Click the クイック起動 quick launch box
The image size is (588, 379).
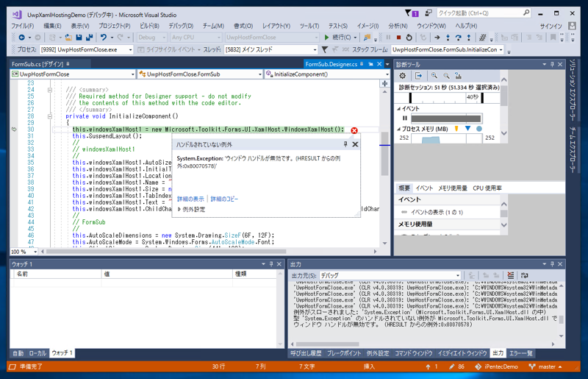[x=484, y=13]
